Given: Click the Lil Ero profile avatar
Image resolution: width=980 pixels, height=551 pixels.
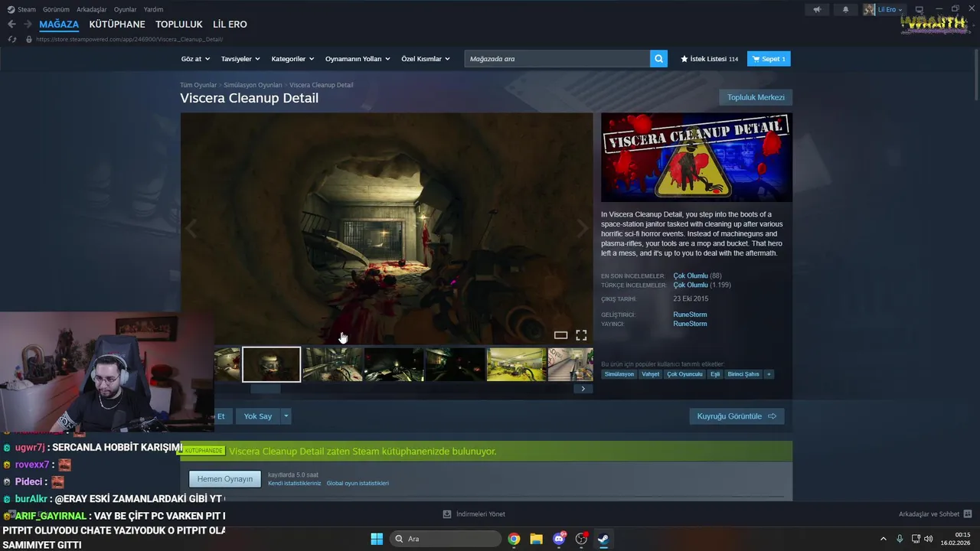Looking at the screenshot, I should coord(869,9).
